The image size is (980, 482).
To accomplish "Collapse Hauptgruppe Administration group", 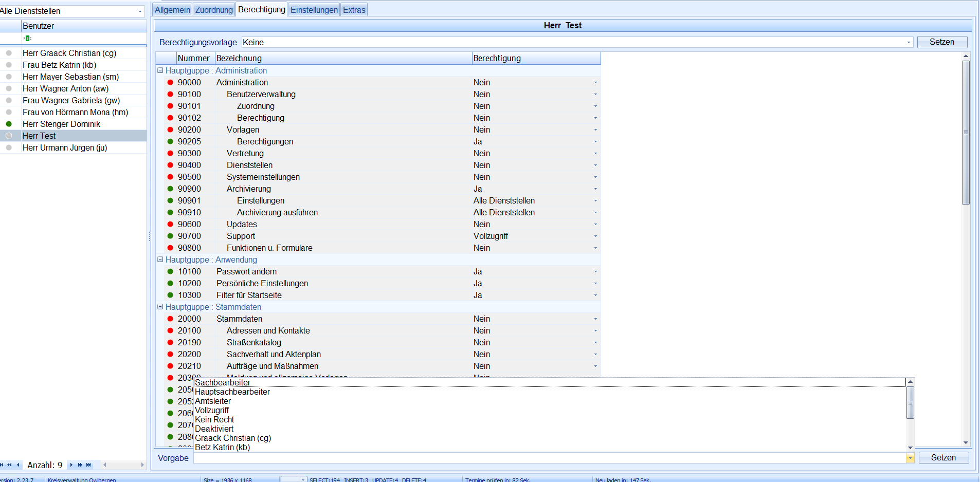I will (160, 70).
